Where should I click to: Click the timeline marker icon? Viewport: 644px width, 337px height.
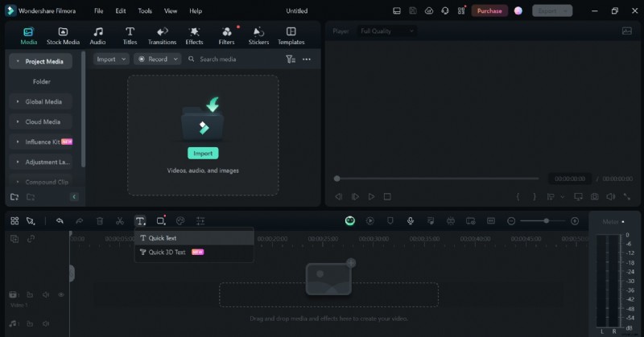point(390,221)
